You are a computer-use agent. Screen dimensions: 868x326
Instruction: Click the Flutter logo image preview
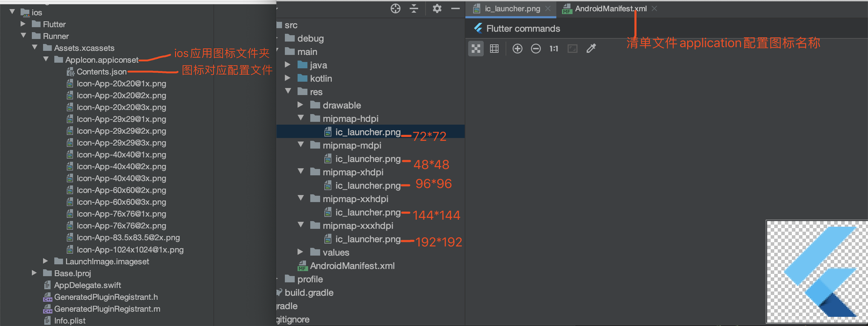click(817, 271)
